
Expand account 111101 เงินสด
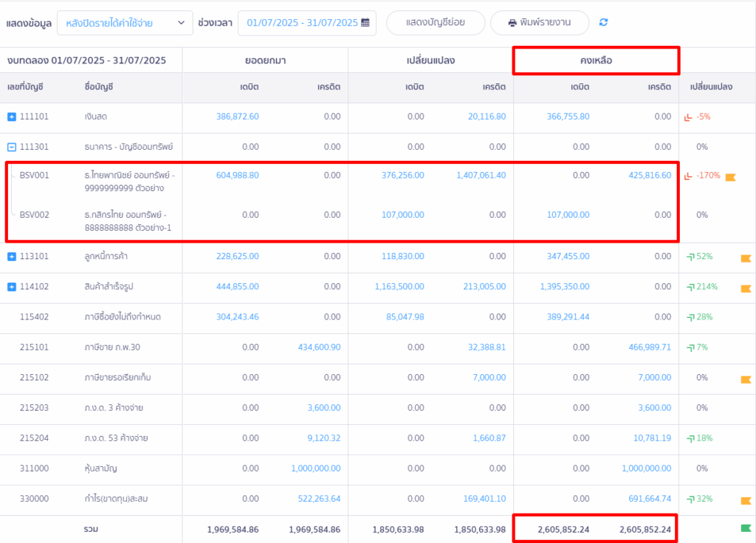click(x=11, y=117)
